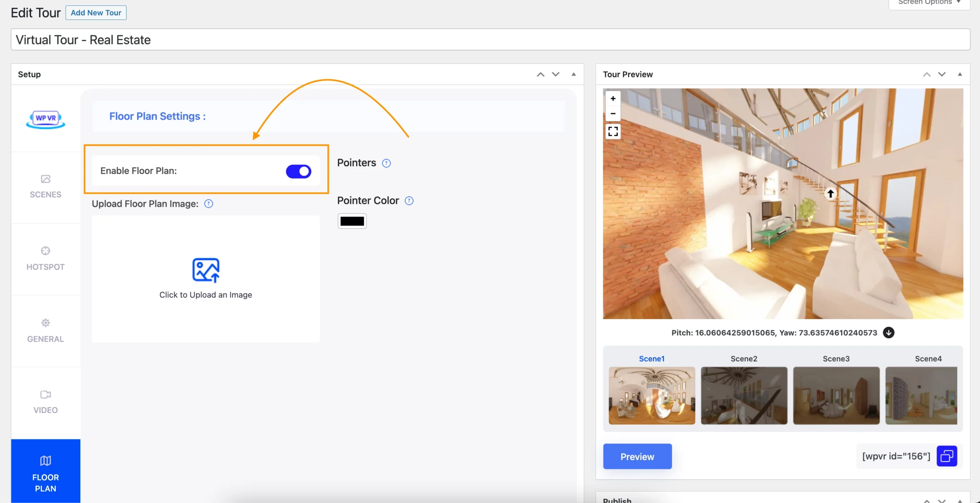Click the WP VR logo icon
The image size is (980, 503).
click(46, 120)
